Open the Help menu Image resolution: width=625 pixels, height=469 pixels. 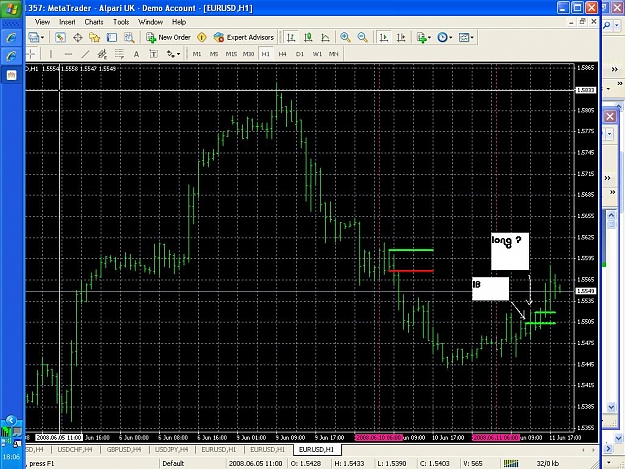pos(179,22)
